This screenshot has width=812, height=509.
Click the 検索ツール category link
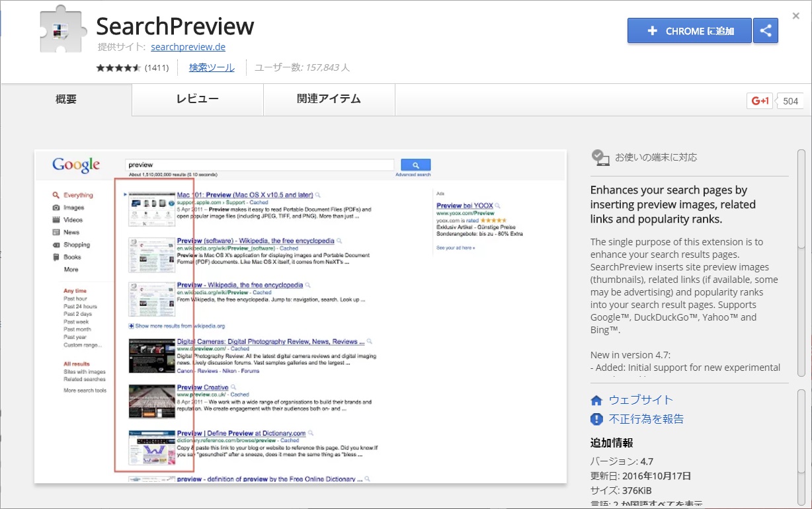point(212,67)
